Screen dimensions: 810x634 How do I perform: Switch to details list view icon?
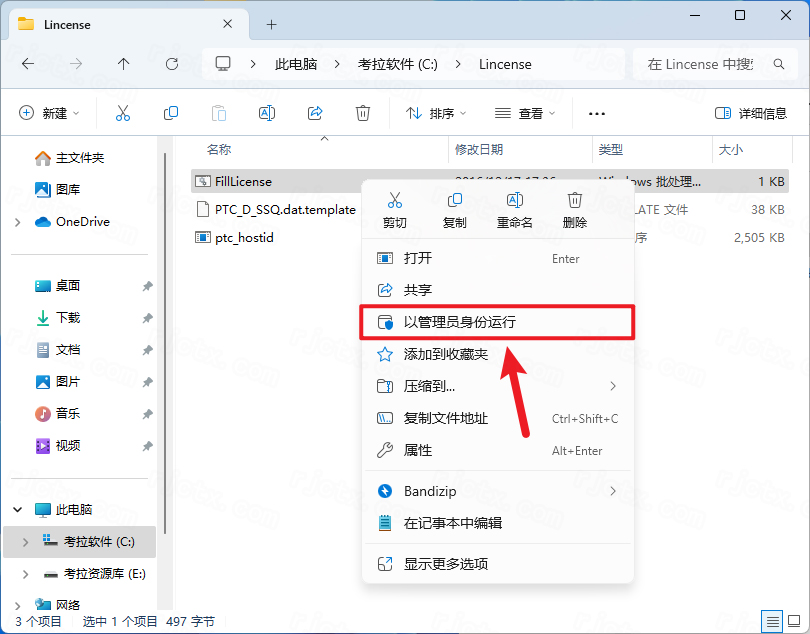[772, 621]
